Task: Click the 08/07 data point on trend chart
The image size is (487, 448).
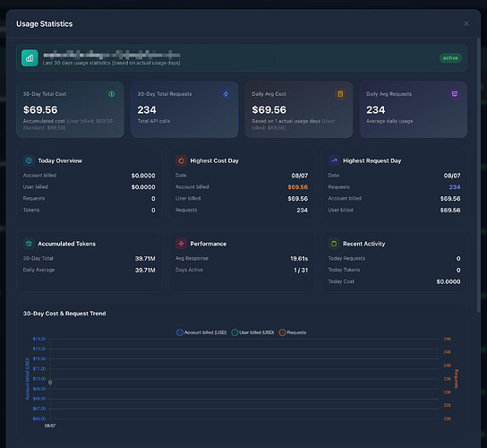Action: coord(50,383)
